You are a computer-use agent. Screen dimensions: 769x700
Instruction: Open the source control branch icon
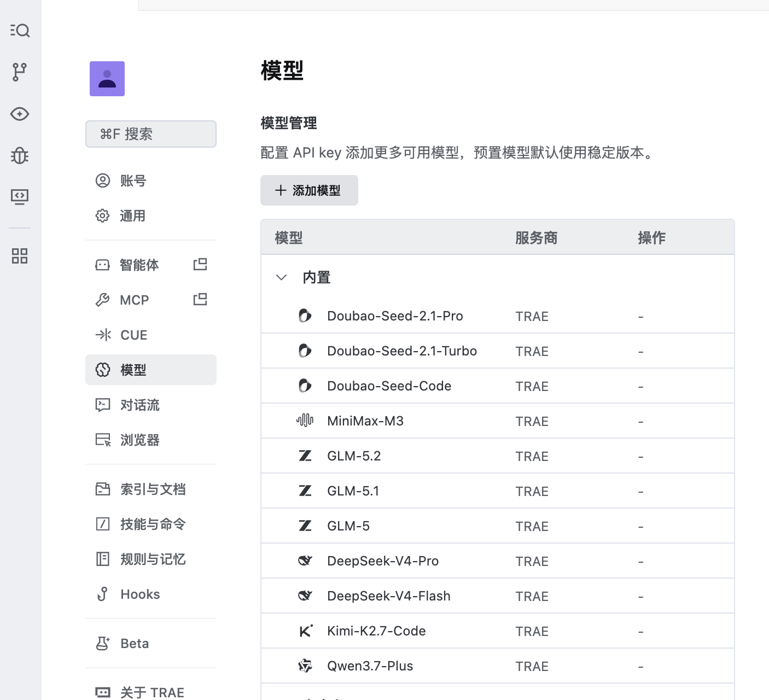(20, 72)
